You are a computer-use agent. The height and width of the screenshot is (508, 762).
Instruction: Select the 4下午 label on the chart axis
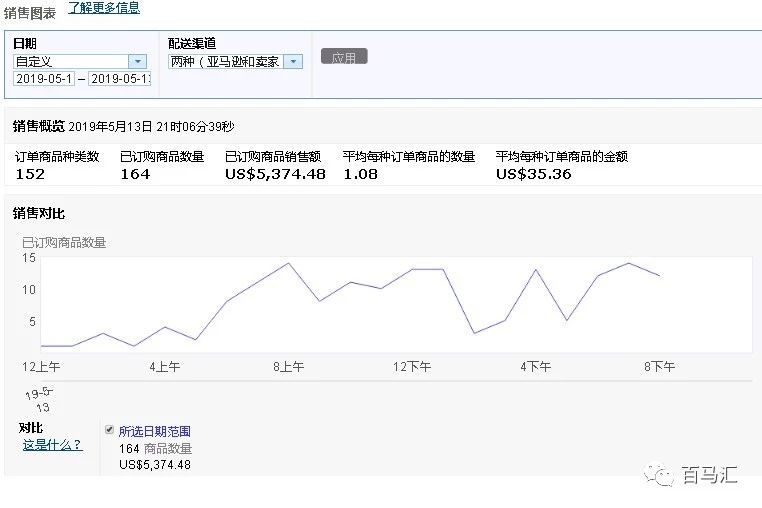click(x=535, y=367)
